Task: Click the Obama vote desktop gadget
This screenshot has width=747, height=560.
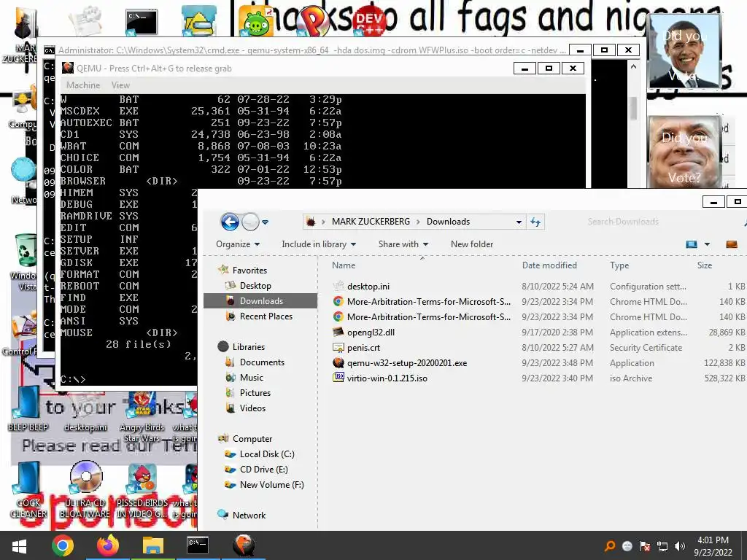Action: point(684,50)
